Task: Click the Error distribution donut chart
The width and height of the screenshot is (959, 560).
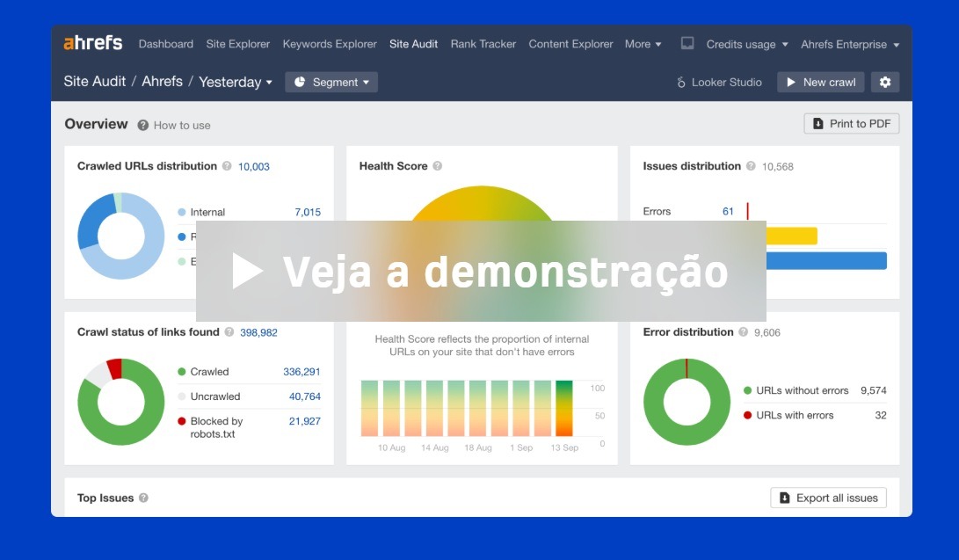Action: (687, 402)
